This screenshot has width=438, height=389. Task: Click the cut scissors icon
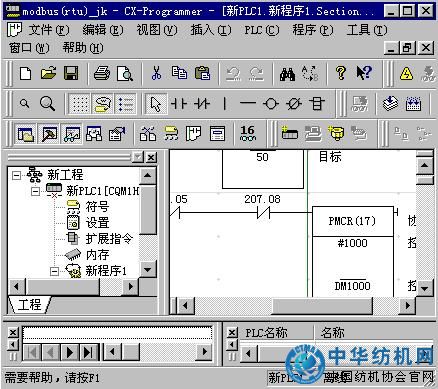156,73
